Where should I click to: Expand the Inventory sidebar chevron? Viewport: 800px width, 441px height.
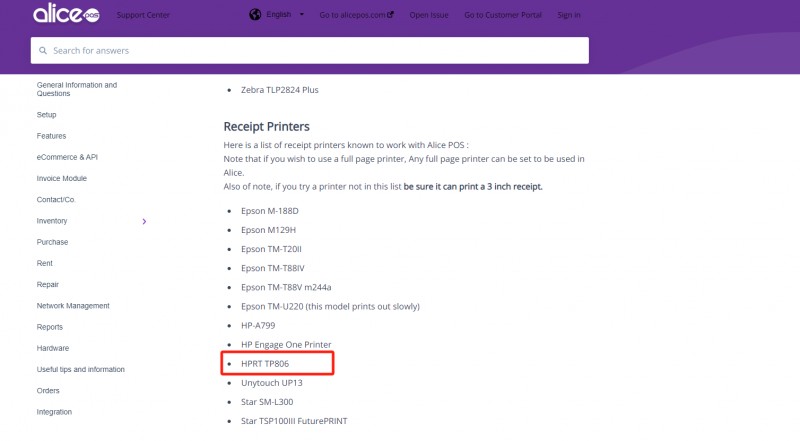point(144,221)
